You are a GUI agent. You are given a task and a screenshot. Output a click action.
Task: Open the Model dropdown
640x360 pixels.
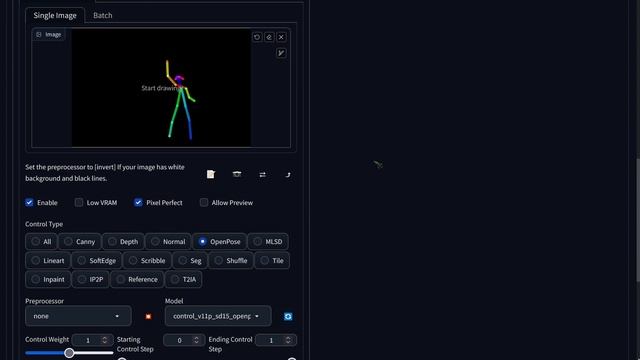click(x=218, y=316)
